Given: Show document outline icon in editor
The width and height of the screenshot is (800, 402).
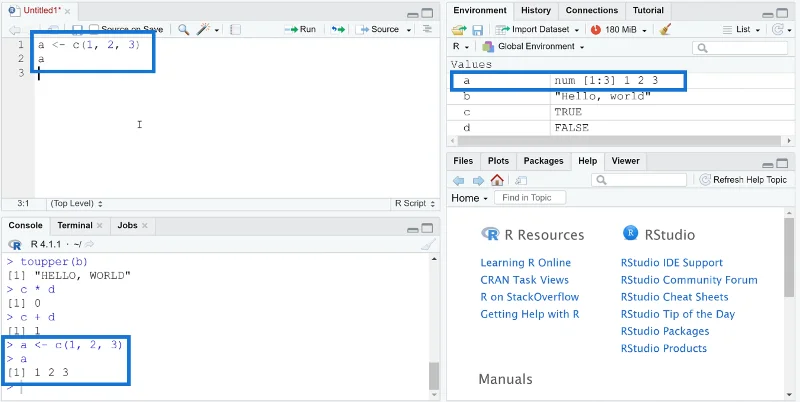Looking at the screenshot, I should [428, 30].
